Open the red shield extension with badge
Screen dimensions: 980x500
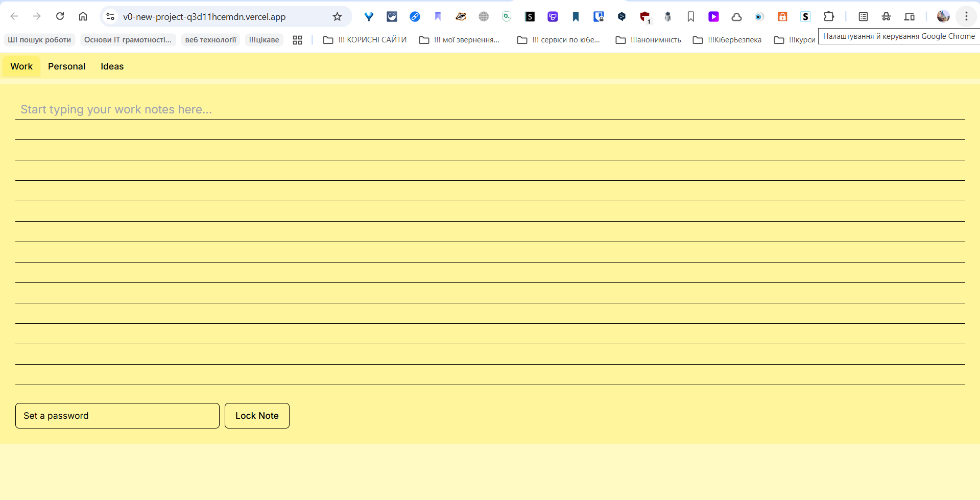click(645, 17)
